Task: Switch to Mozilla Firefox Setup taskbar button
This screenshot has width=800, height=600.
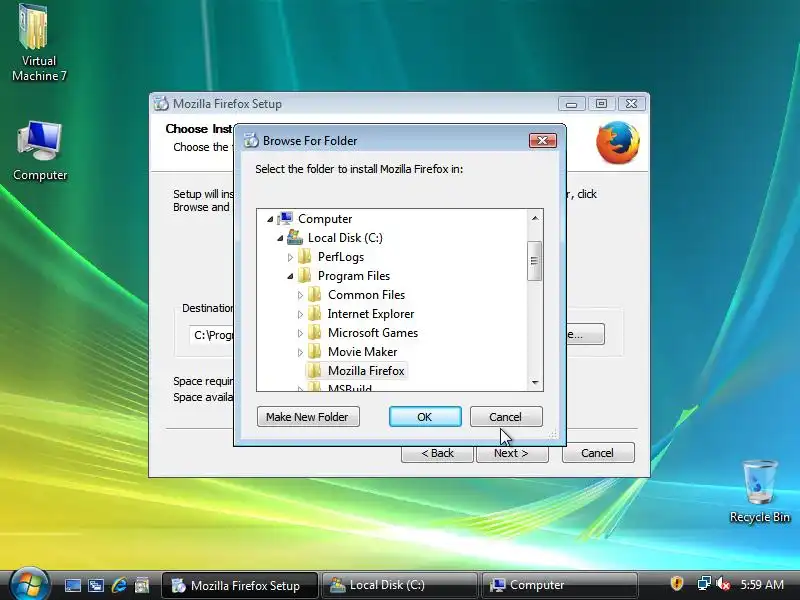Action: [x=240, y=585]
